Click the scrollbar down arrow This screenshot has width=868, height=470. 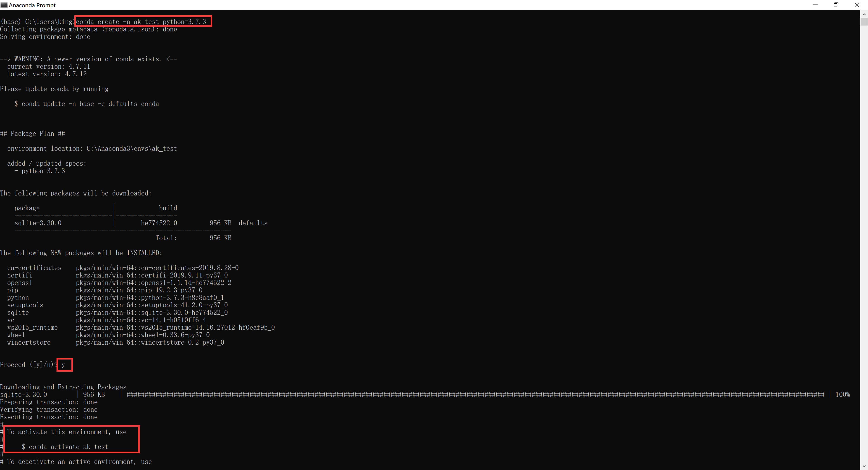[864, 466]
